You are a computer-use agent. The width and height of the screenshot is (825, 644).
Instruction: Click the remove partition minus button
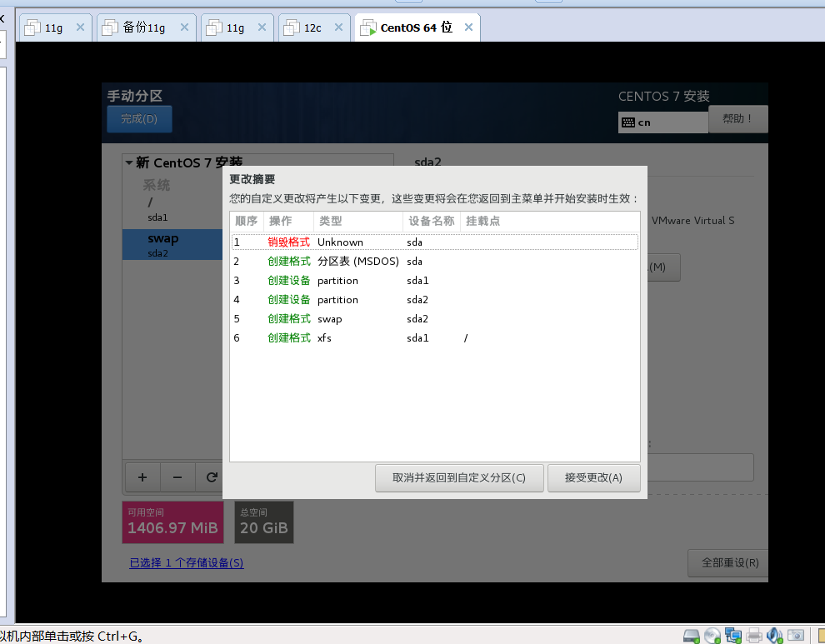(x=177, y=477)
